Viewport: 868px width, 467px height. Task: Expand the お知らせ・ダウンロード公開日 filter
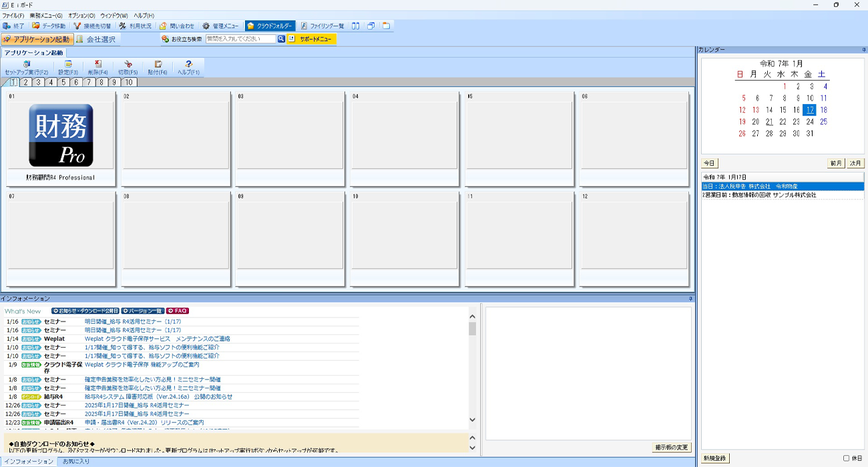(x=85, y=311)
